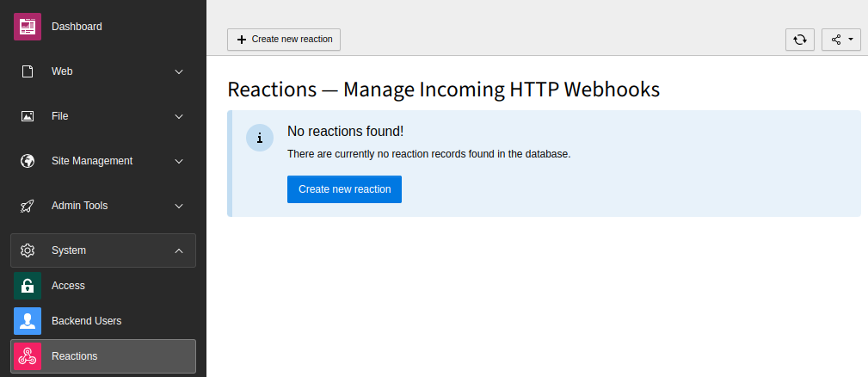This screenshot has height=377, width=868.
Task: Reload the page with the refresh icon
Action: [x=800, y=40]
